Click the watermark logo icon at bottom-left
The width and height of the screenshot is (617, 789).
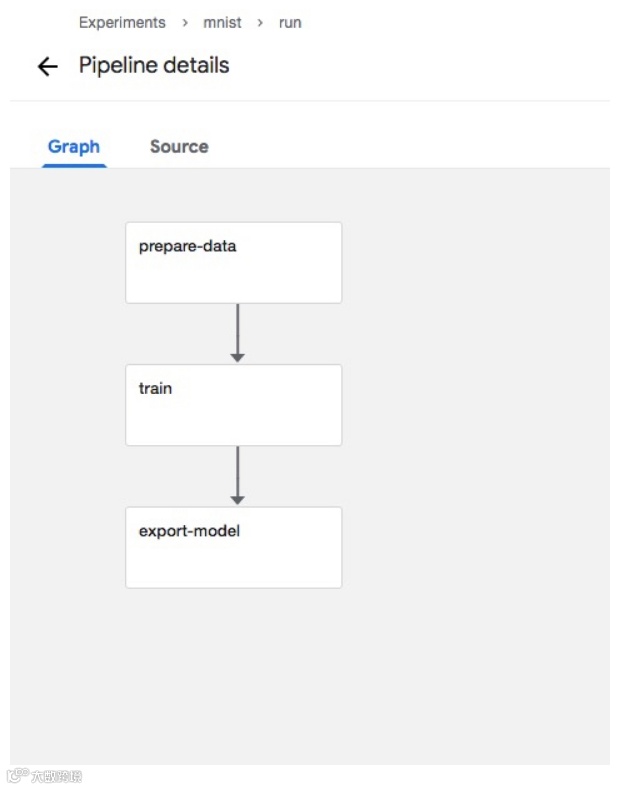click(x=17, y=775)
